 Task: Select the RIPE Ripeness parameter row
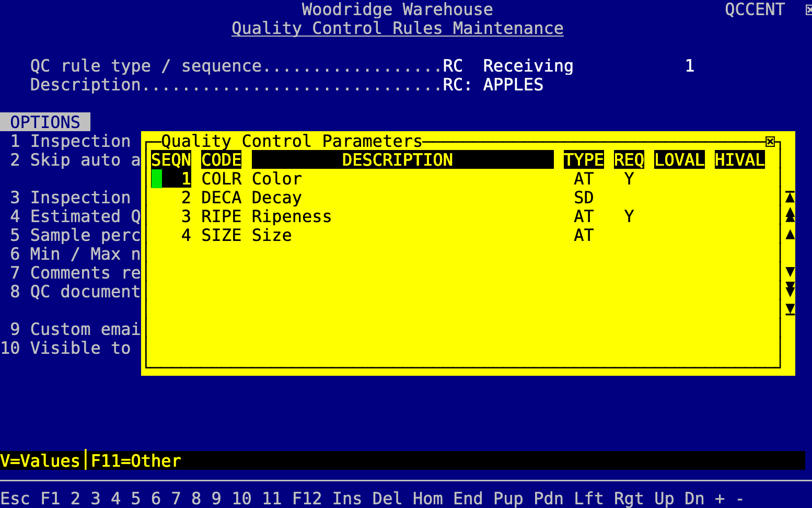point(458,216)
